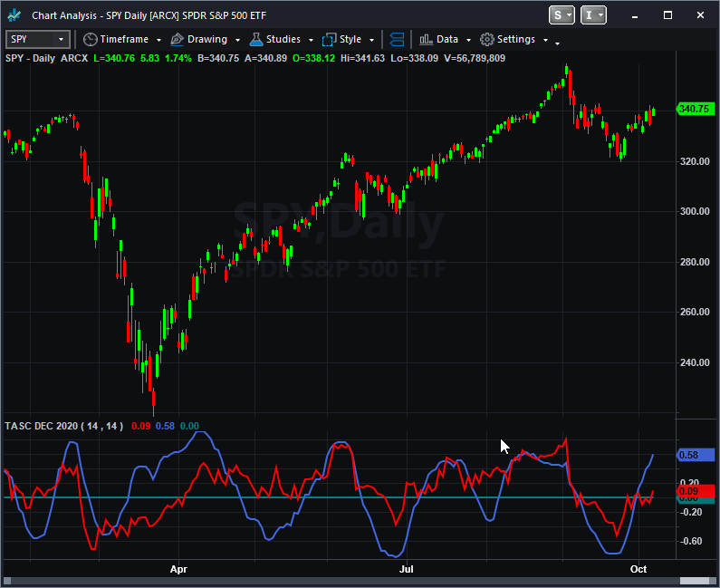Click the V=56,789,809 volume text
This screenshot has height=588, width=720.
coord(475,58)
